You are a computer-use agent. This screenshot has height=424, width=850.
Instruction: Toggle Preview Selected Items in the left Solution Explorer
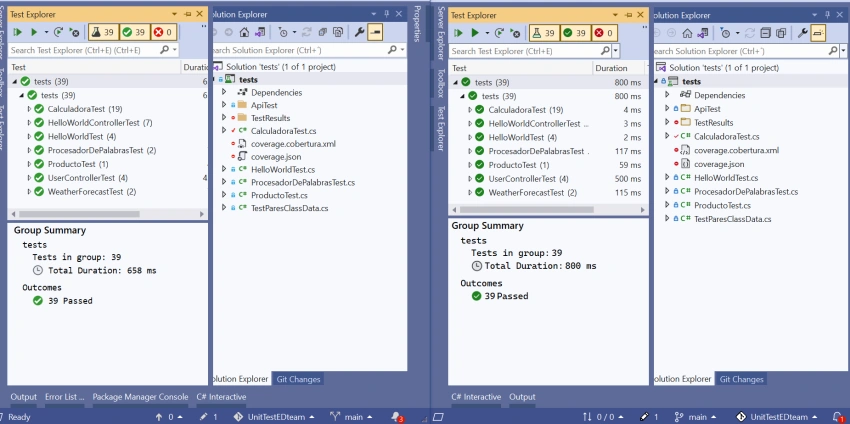[x=375, y=33]
